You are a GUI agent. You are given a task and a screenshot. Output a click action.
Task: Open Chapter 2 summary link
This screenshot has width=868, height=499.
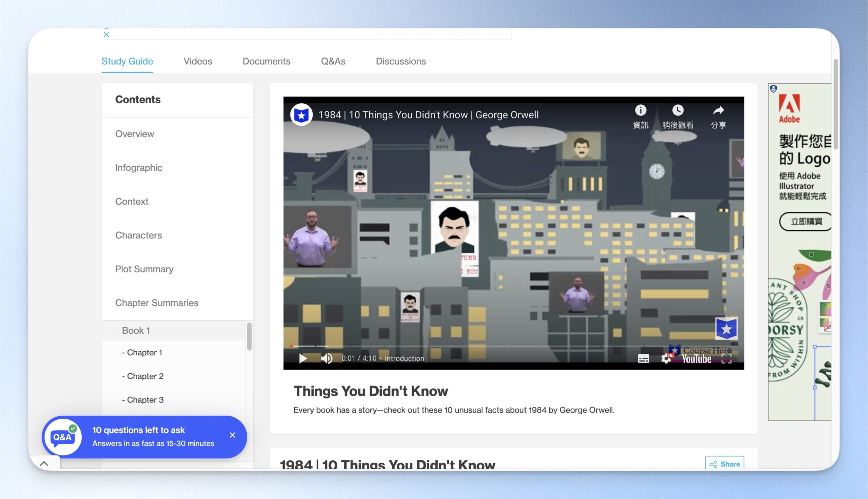pos(143,376)
